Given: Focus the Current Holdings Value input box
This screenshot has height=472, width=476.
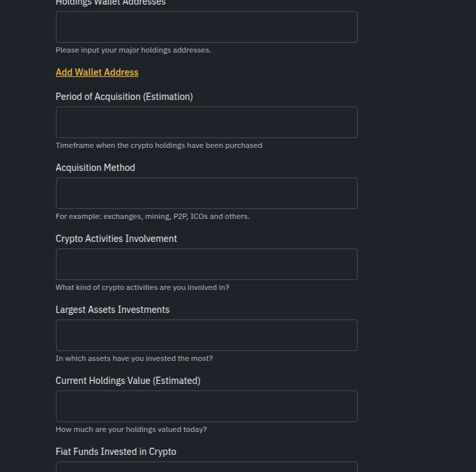Looking at the screenshot, I should (206, 406).
